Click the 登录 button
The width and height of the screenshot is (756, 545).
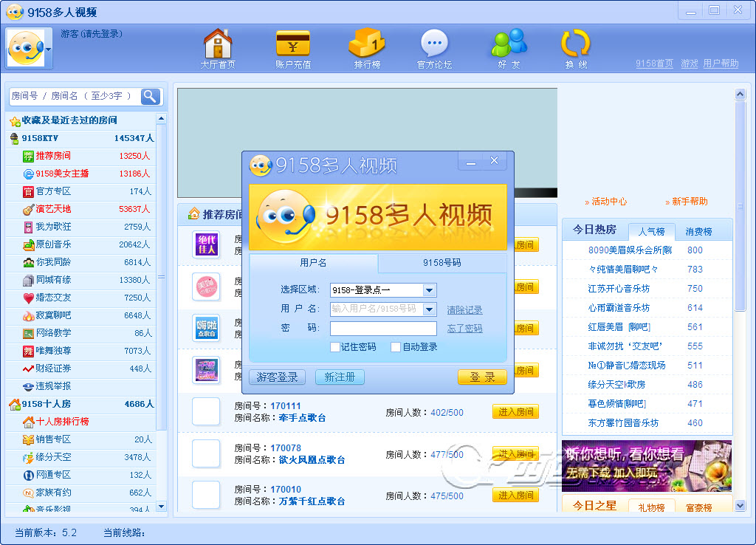(482, 377)
